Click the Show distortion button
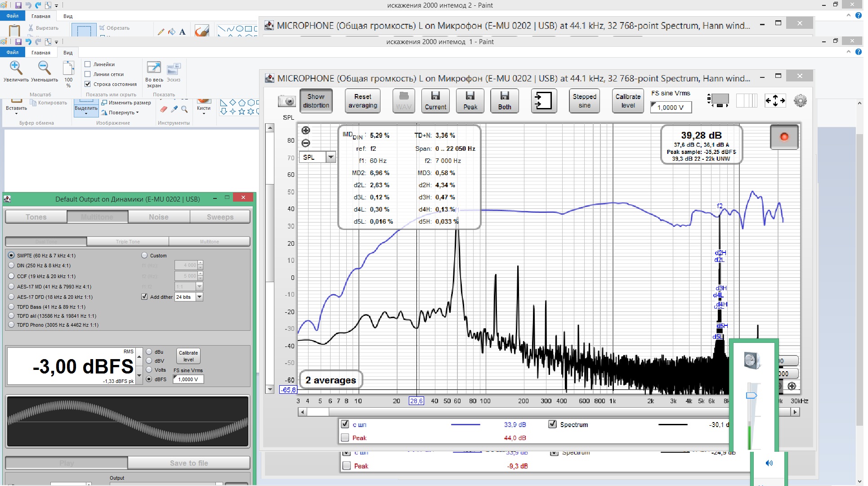This screenshot has height=486, width=868. click(x=316, y=101)
